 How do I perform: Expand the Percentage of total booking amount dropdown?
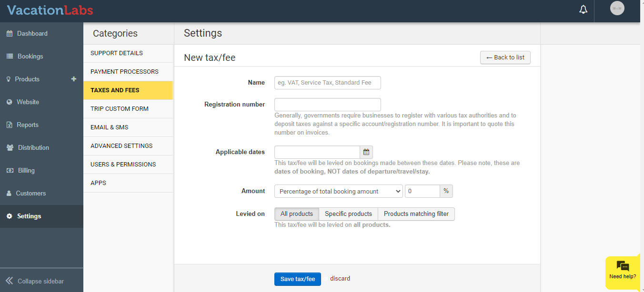[x=338, y=191]
